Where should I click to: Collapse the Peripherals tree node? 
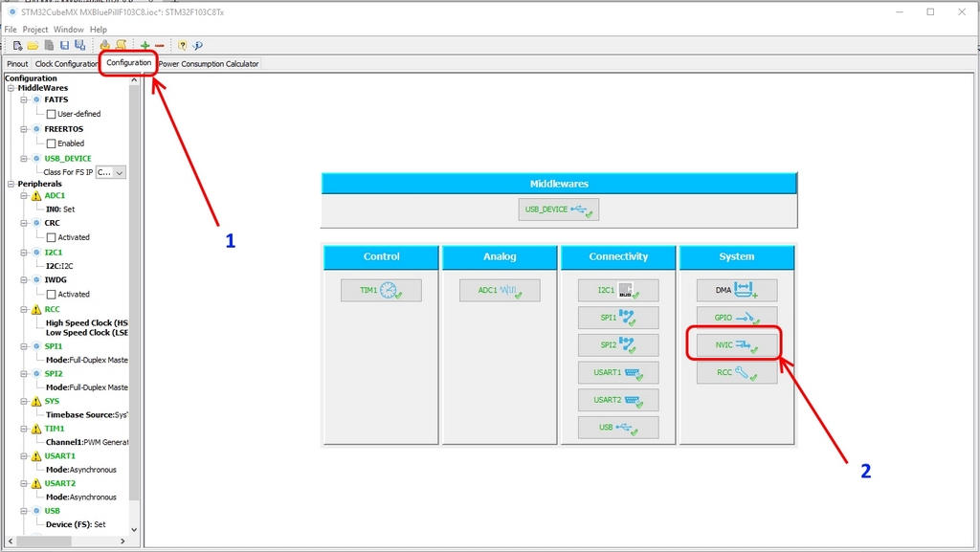(x=11, y=184)
